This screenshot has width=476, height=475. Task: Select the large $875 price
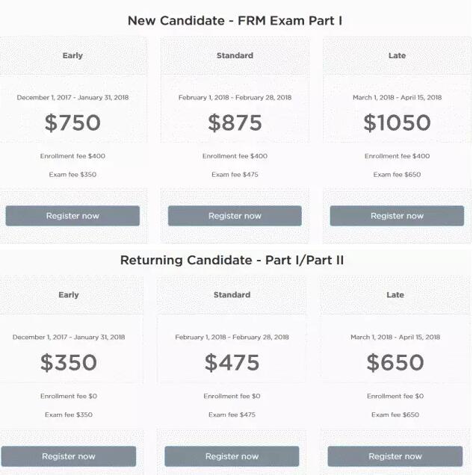pos(235,122)
